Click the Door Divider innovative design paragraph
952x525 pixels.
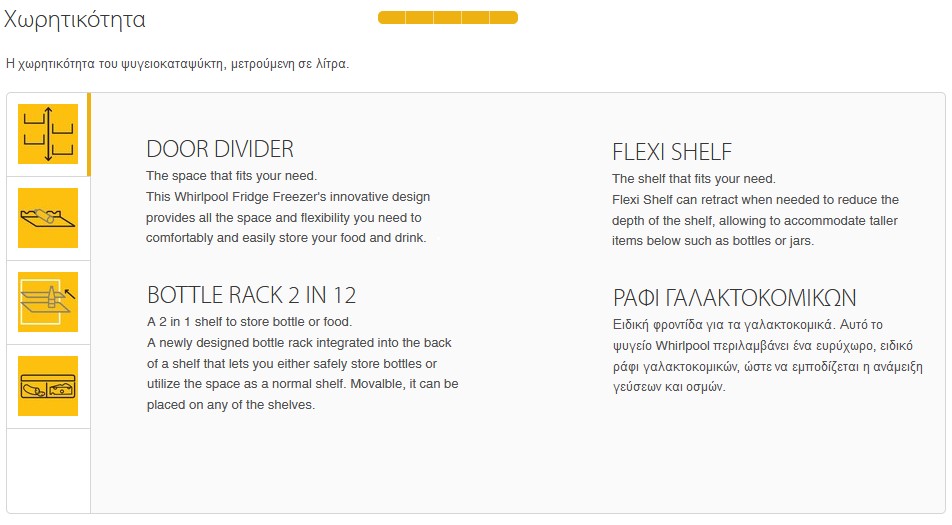[288, 217]
